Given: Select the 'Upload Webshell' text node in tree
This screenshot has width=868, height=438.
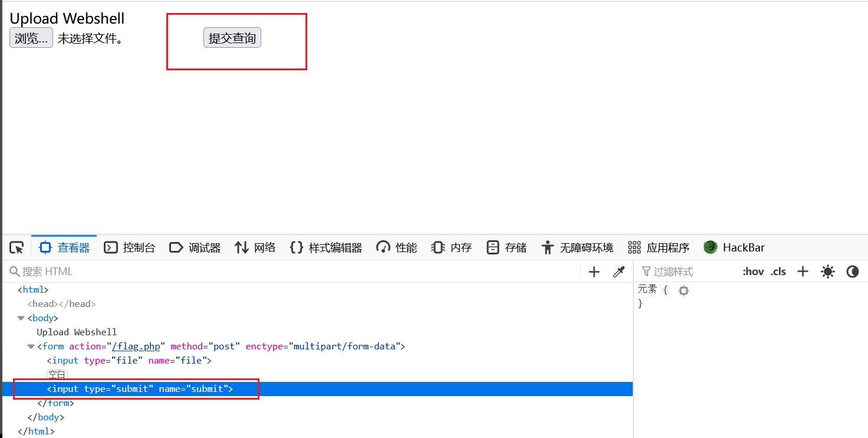Looking at the screenshot, I should coord(77,332).
